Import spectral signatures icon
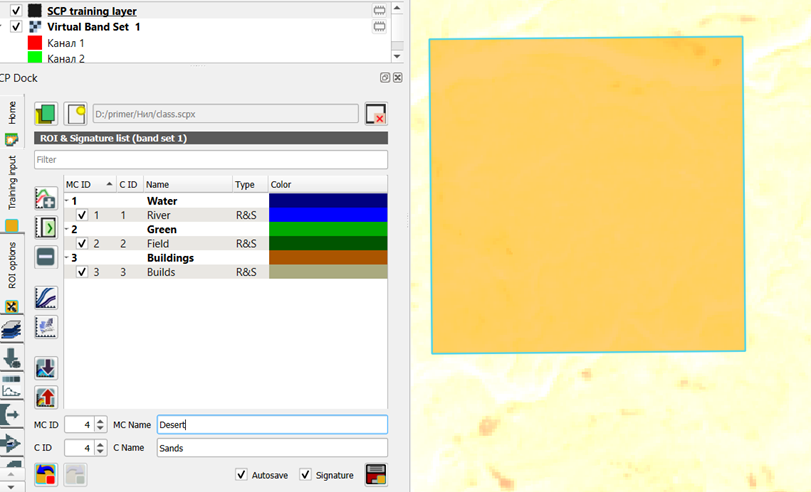The width and height of the screenshot is (811, 492). [x=46, y=368]
